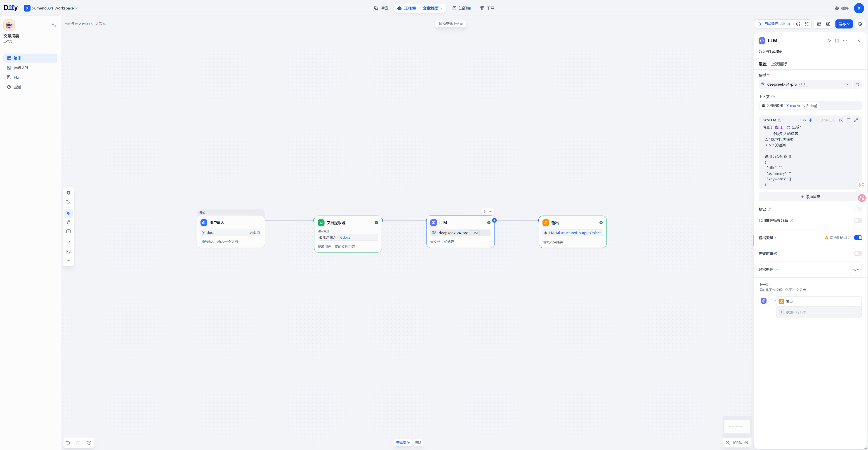Viewport: 868px width, 450px height.
Task: Open the deepseek-v4-pro model dropdown
Action: [x=805, y=84]
